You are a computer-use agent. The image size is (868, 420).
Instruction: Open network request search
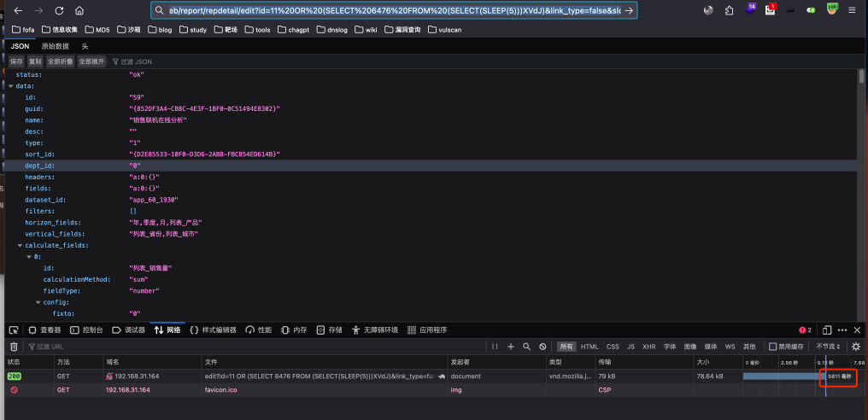pos(527,347)
